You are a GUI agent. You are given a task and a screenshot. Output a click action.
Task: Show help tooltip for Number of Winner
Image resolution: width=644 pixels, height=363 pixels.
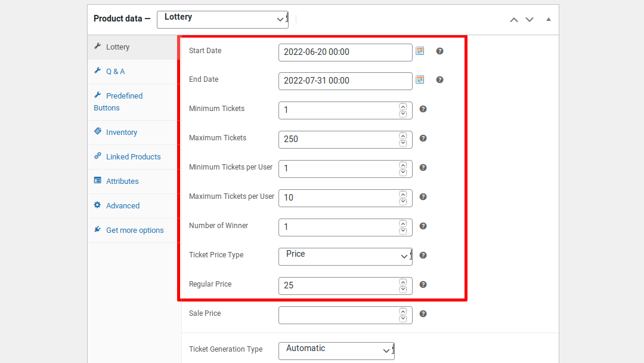(x=423, y=226)
